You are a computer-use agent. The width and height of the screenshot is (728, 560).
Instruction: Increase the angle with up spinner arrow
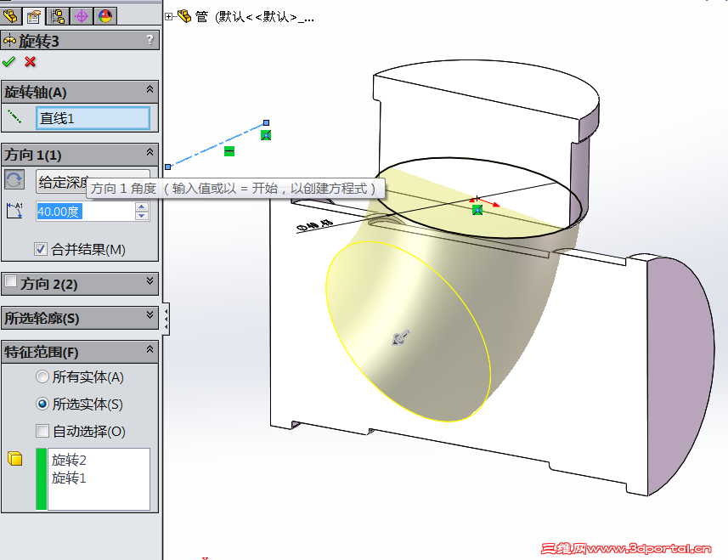[x=142, y=206]
